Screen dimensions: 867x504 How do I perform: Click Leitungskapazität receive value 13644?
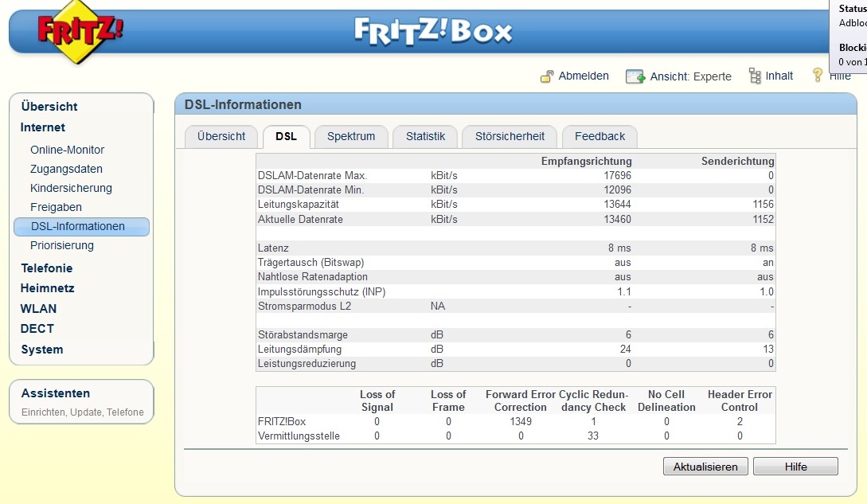(x=617, y=204)
